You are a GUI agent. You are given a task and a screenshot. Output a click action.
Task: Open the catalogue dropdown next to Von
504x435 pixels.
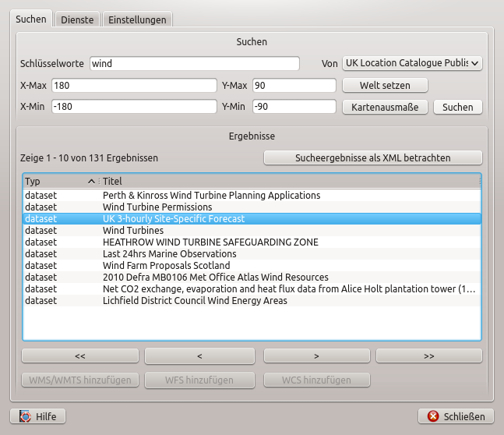click(412, 63)
